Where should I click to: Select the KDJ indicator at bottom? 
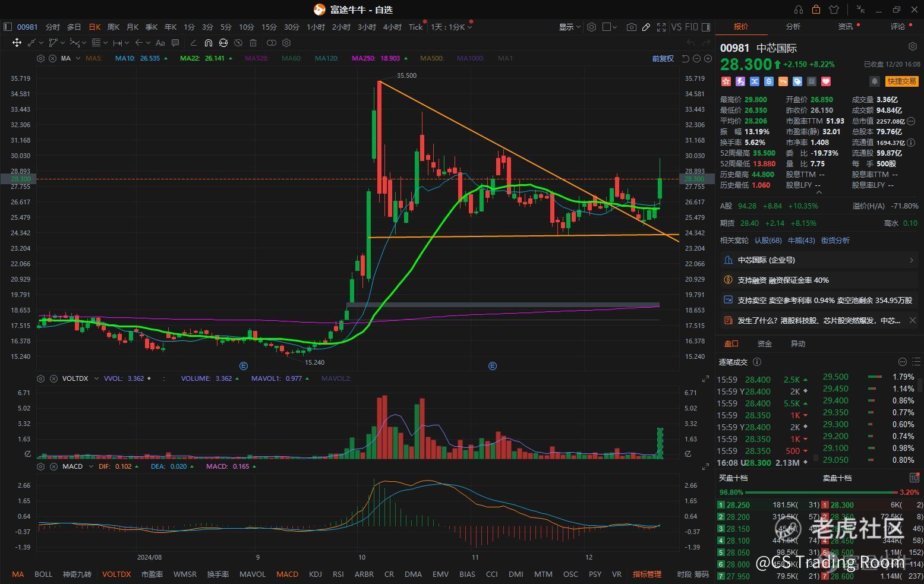point(316,574)
